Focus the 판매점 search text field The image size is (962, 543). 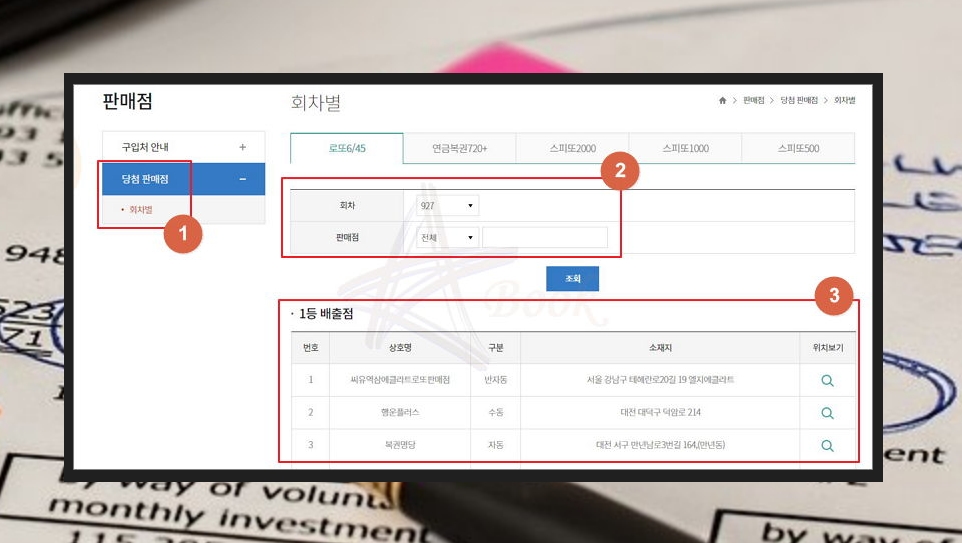click(545, 237)
